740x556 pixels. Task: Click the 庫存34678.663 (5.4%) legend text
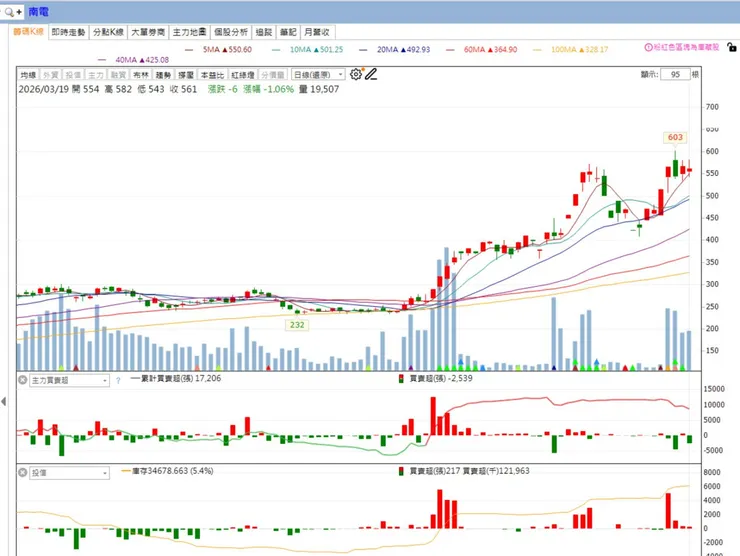point(173,471)
